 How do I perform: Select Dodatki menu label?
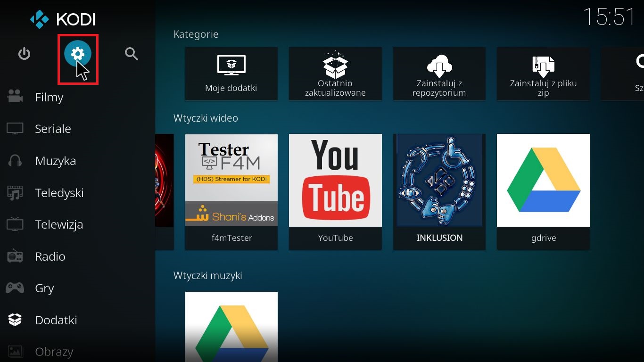(56, 320)
